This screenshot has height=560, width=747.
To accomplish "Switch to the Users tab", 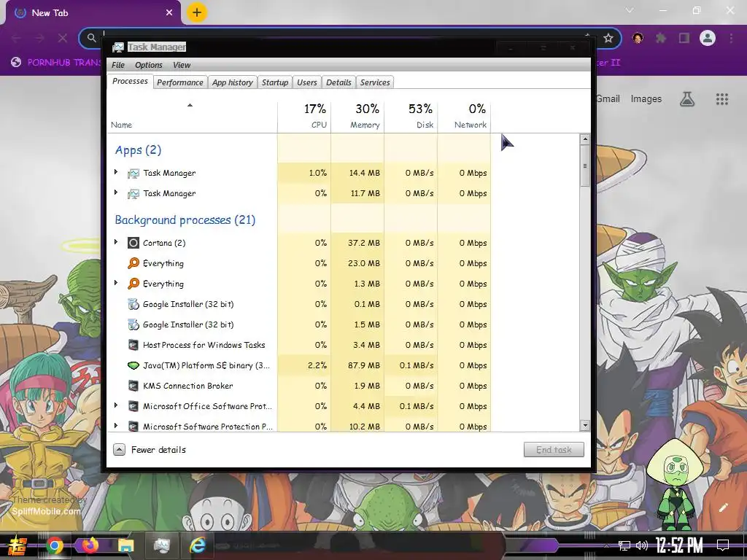I will pyautogui.click(x=307, y=82).
